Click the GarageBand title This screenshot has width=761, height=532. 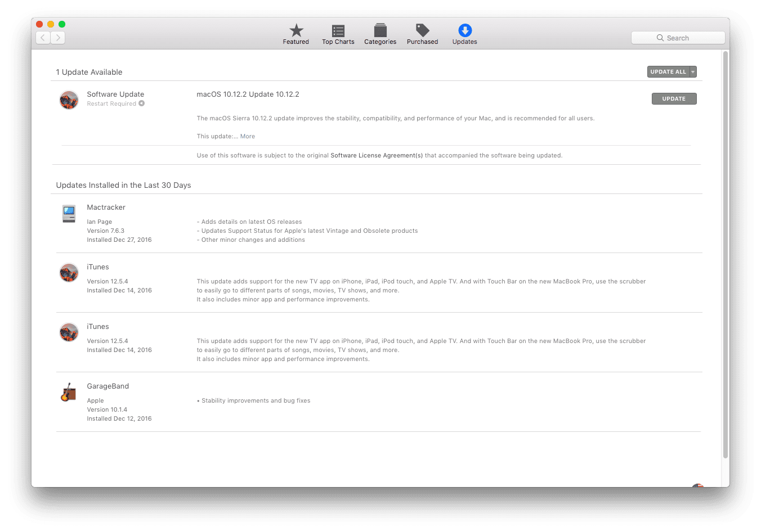pyautogui.click(x=108, y=386)
